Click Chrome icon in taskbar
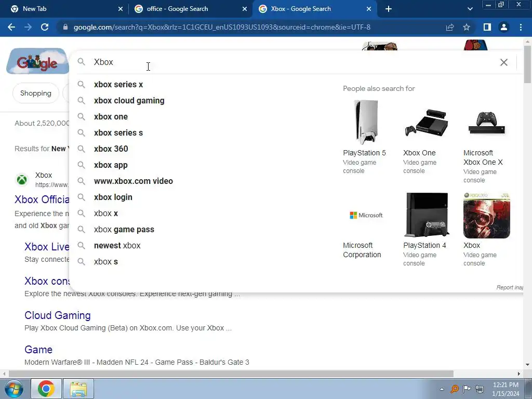Image resolution: width=532 pixels, height=399 pixels. tap(46, 389)
